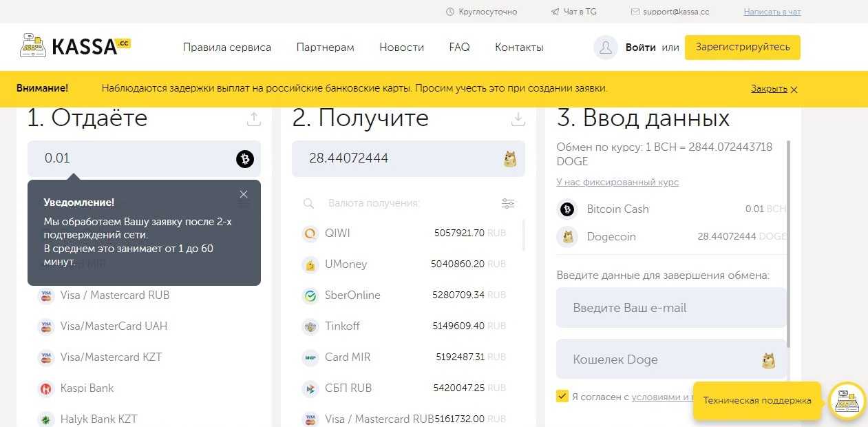Choose Kaspi Bank in give list
868x427 pixels.
[x=87, y=388]
